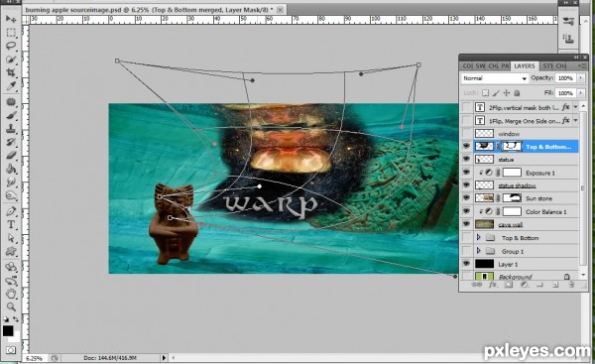Open status bar info arrow menu
This screenshot has width=595, height=364.
pos(164,357)
